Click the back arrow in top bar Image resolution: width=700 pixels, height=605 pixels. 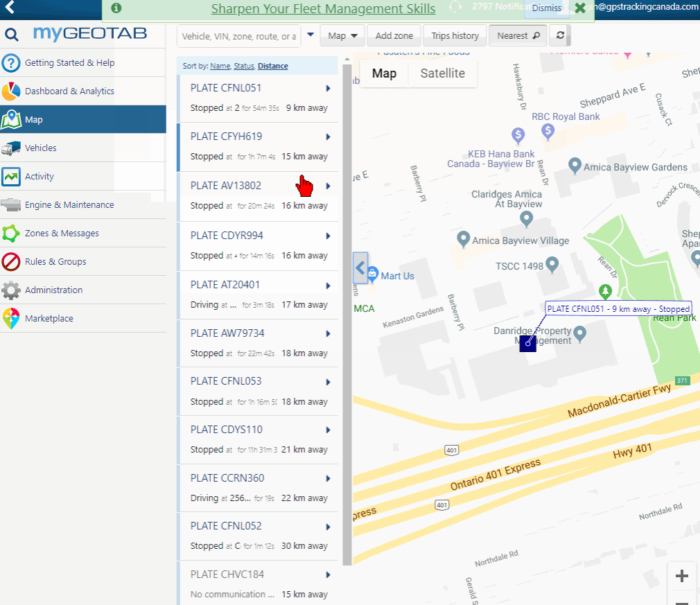(x=10, y=7)
